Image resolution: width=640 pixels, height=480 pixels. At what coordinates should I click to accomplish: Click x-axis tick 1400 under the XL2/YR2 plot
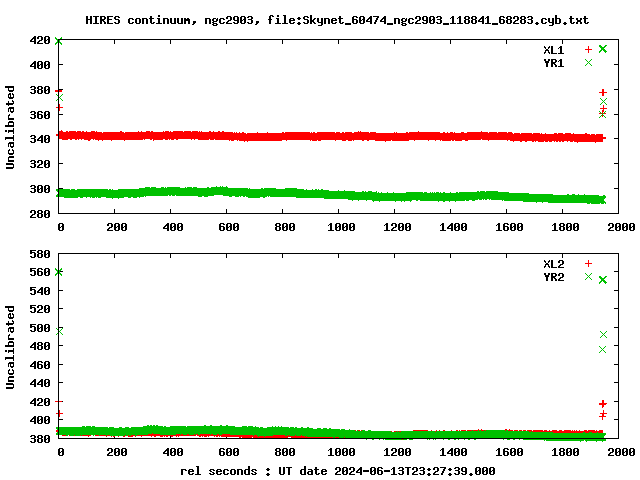click(453, 452)
